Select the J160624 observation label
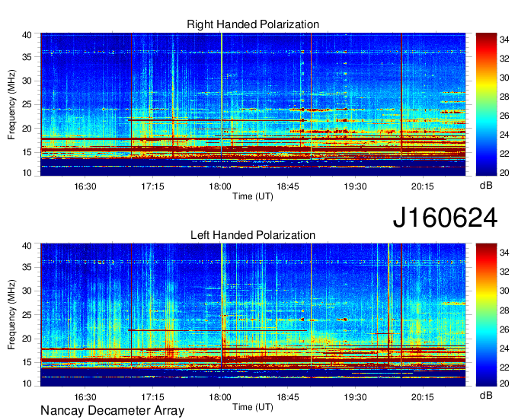The width and height of the screenshot is (518, 420). coord(445,218)
